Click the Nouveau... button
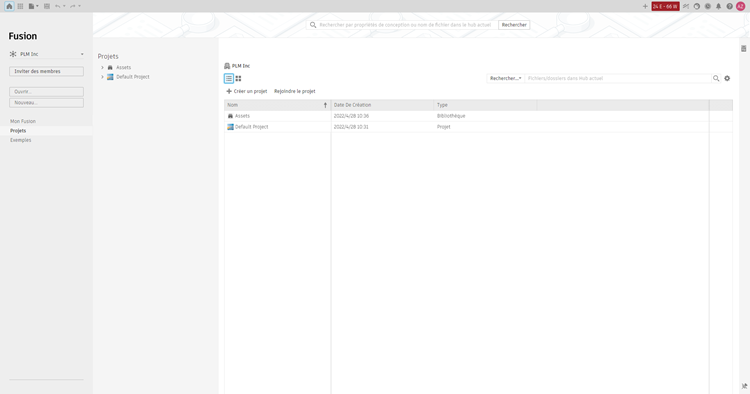 pyautogui.click(x=46, y=103)
